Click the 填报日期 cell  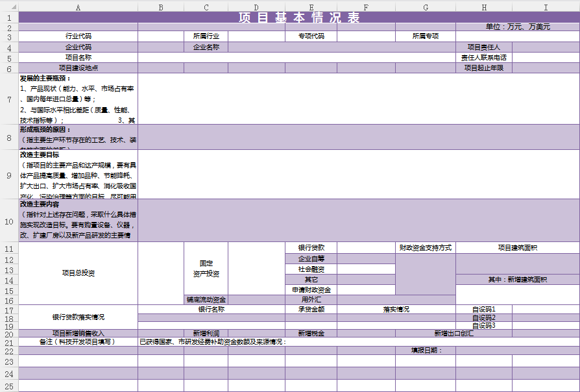[x=425, y=350]
